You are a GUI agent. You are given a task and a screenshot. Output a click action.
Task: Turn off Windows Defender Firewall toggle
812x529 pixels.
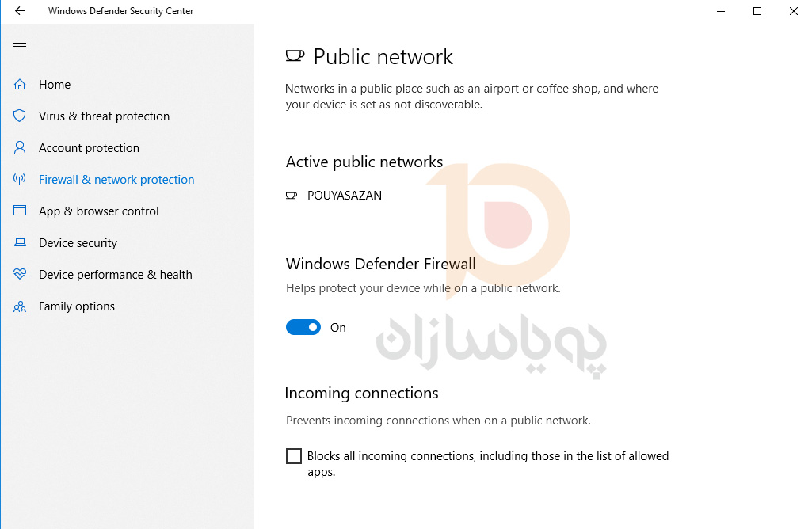pyautogui.click(x=303, y=327)
